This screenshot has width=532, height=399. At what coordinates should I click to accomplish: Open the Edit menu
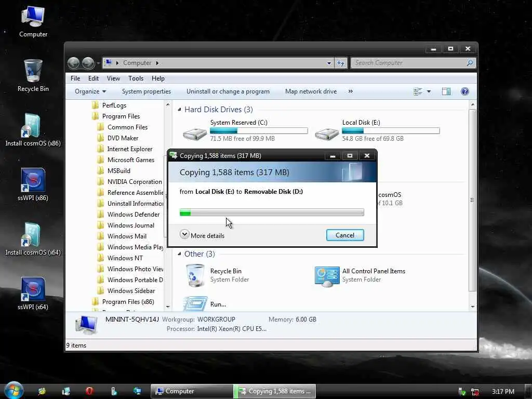[94, 78]
